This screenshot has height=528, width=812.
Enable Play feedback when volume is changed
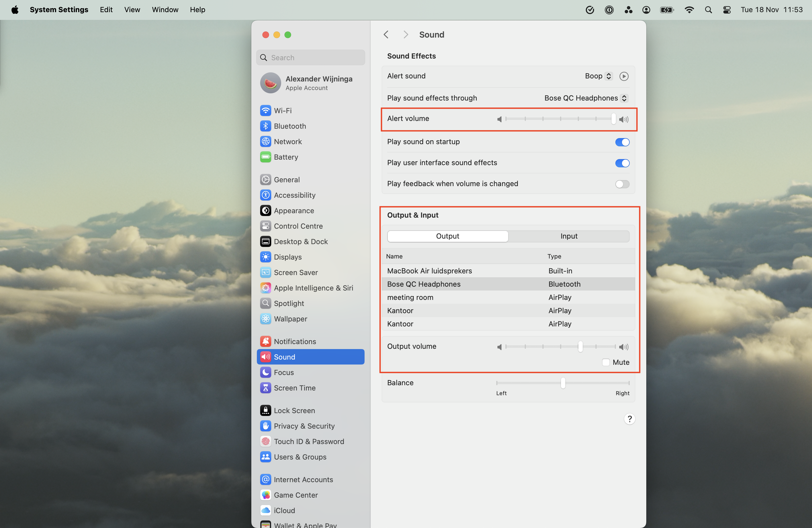(x=622, y=184)
